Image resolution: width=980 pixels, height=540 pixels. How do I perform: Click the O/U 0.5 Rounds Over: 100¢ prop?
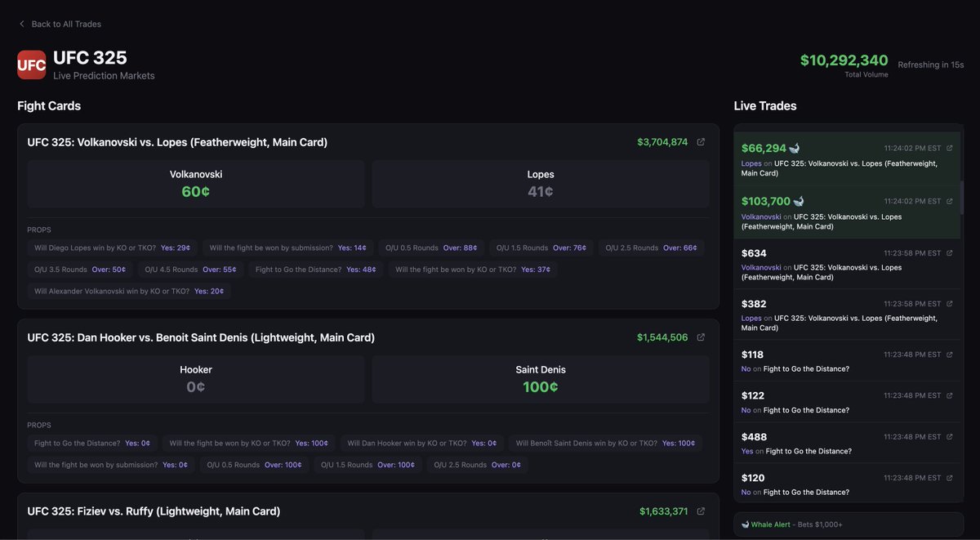[x=254, y=465]
